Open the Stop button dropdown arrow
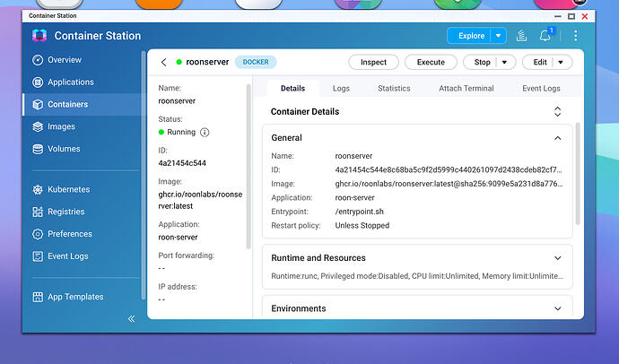The height and width of the screenshot is (364, 619). point(504,62)
